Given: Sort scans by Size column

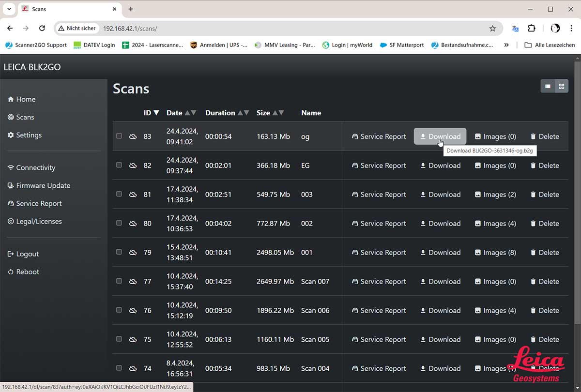Looking at the screenshot, I should point(270,113).
